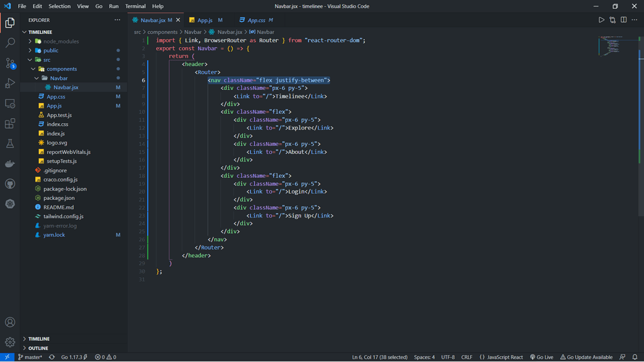Open Changes with the diff icon

(x=611, y=19)
